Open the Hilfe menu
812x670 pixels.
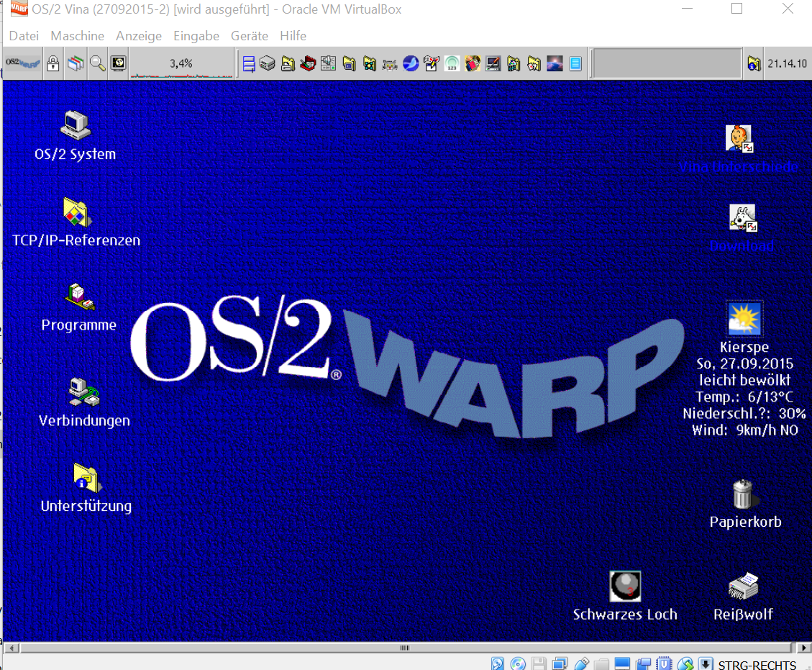click(293, 36)
